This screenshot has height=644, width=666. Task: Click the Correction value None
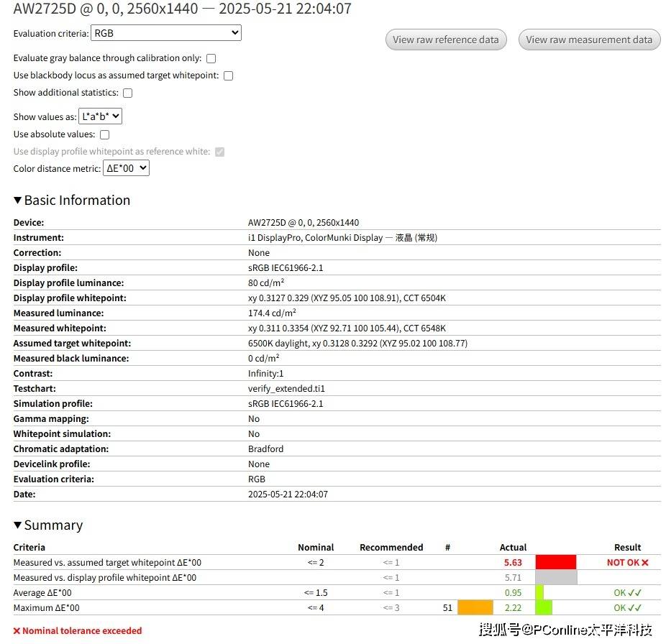click(259, 252)
